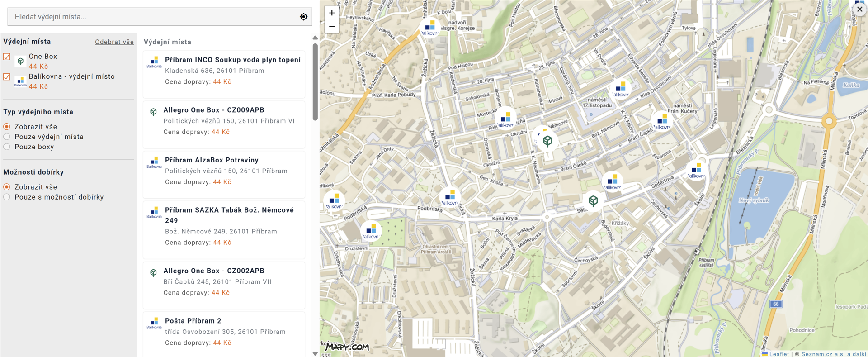Uncheck the Balíkovna - výdejní místo checkbox
The height and width of the screenshot is (357, 868).
[7, 76]
